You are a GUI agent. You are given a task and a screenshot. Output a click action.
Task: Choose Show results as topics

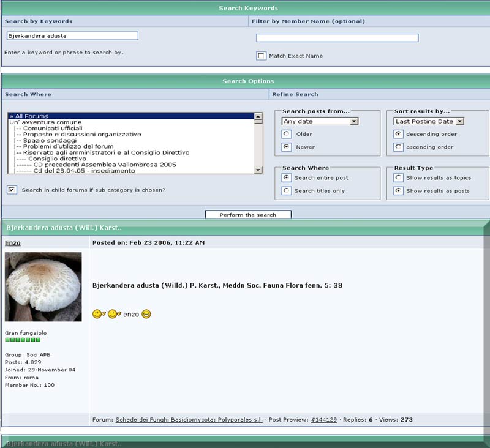pyautogui.click(x=399, y=177)
